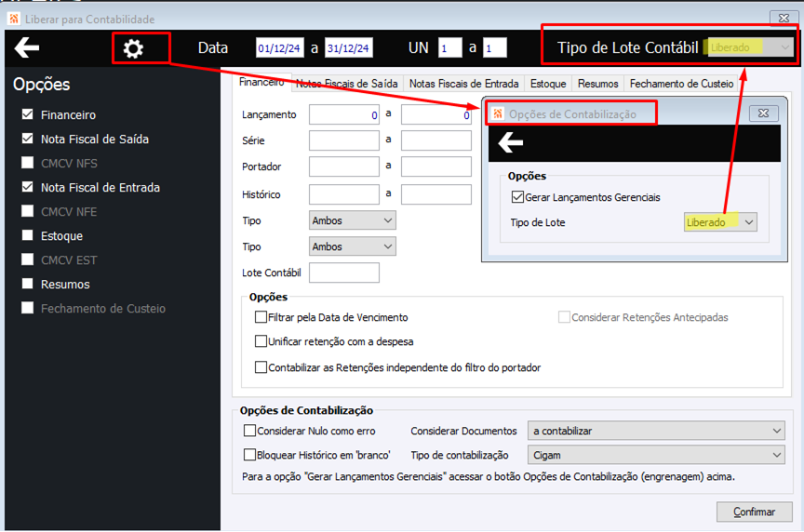Switch to Notas Fiscais de Entrada tab
804x532 pixels.
tap(463, 84)
